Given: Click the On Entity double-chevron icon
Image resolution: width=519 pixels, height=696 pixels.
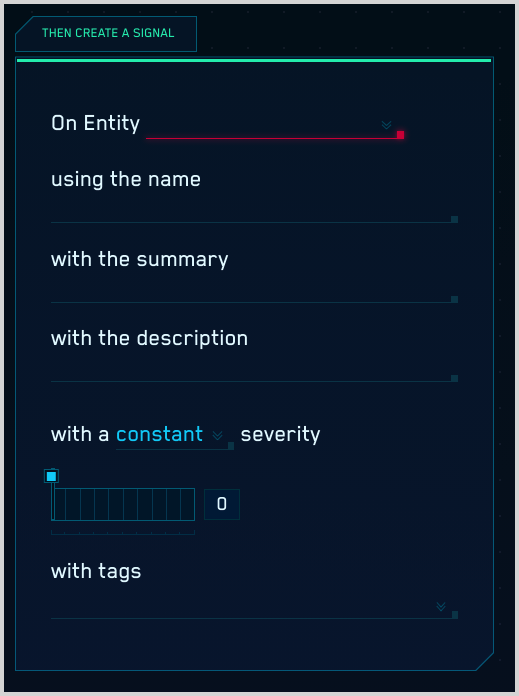Looking at the screenshot, I should point(386,125).
